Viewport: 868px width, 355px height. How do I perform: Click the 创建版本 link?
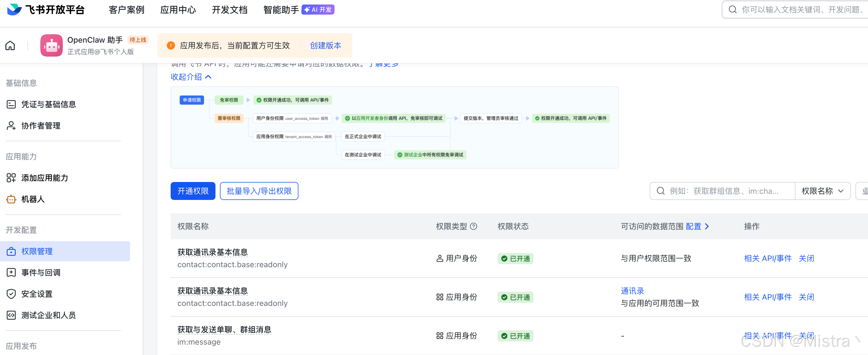click(x=326, y=45)
